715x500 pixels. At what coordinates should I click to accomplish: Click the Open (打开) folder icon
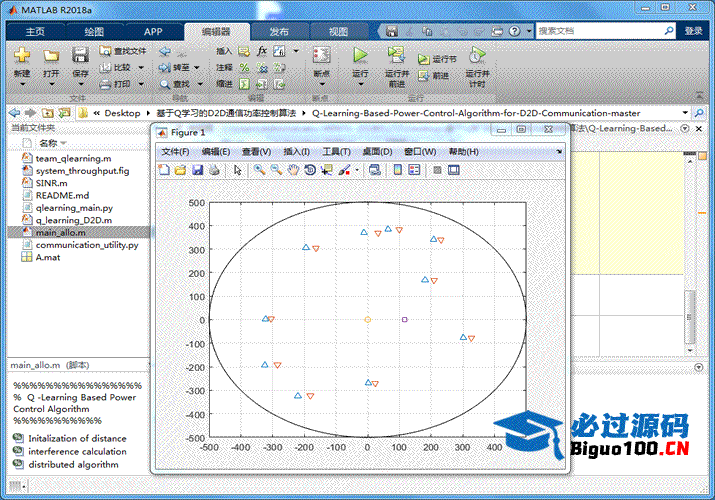(51, 56)
